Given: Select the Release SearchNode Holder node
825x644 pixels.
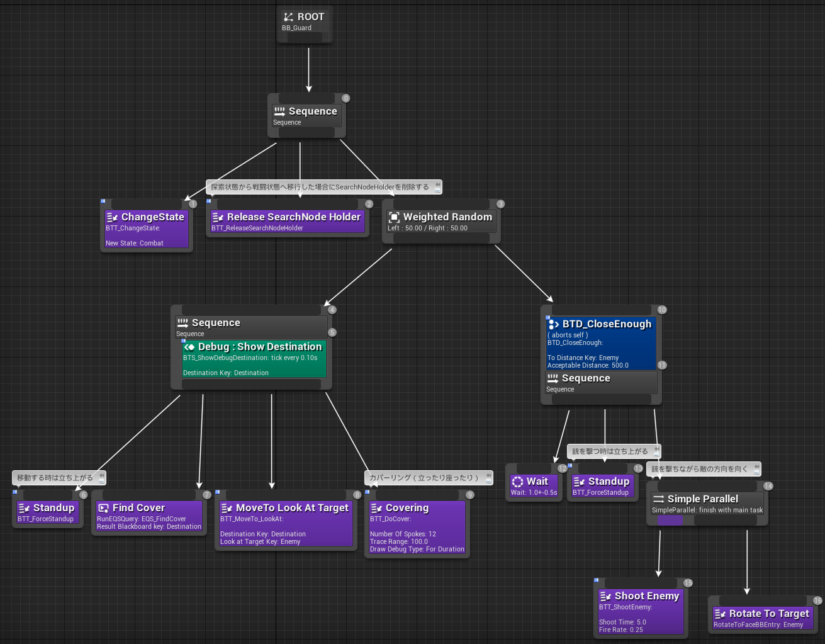Looking at the screenshot, I should [x=287, y=222].
